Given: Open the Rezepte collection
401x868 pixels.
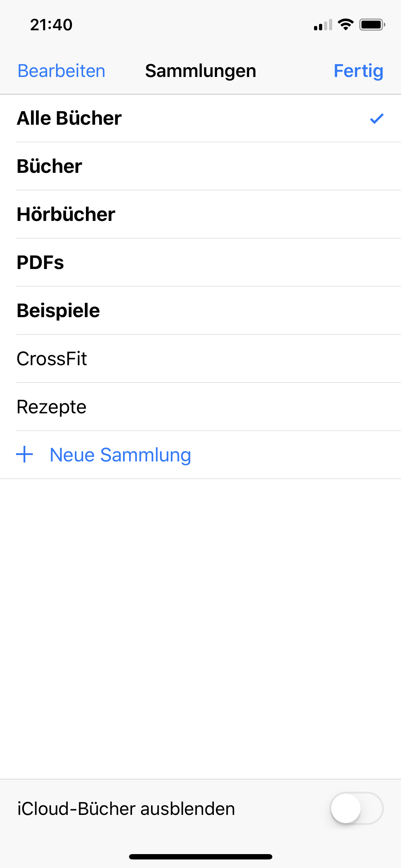Looking at the screenshot, I should pyautogui.click(x=52, y=407).
